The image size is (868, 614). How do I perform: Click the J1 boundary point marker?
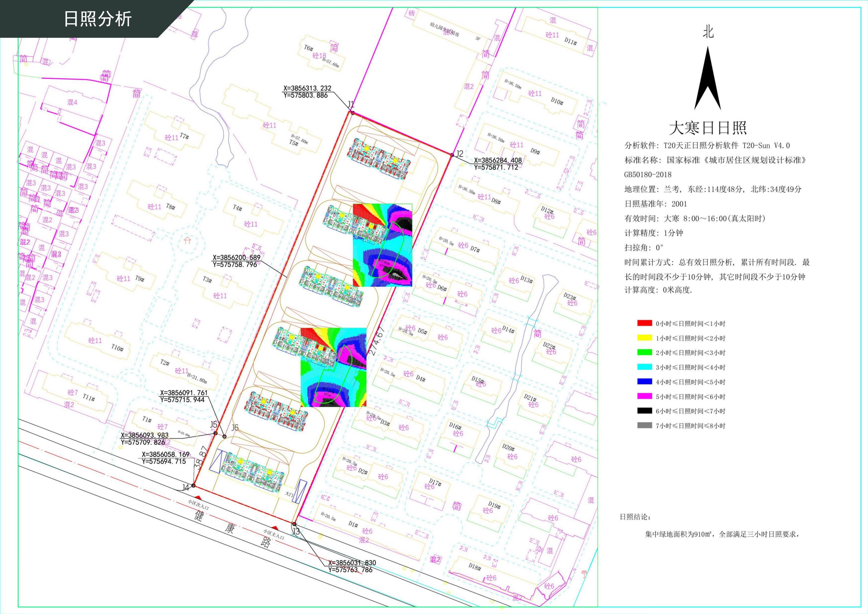click(x=353, y=113)
